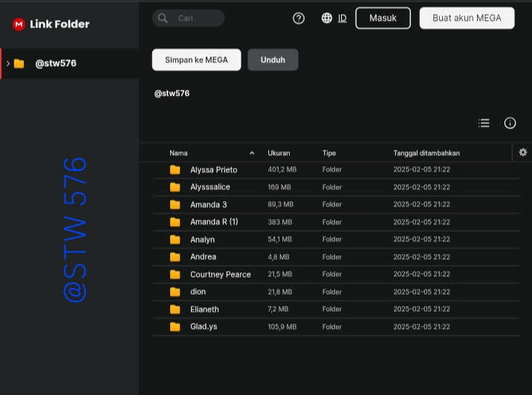The width and height of the screenshot is (532, 395).
Task: Click the Cari search field
Action: pos(188,18)
